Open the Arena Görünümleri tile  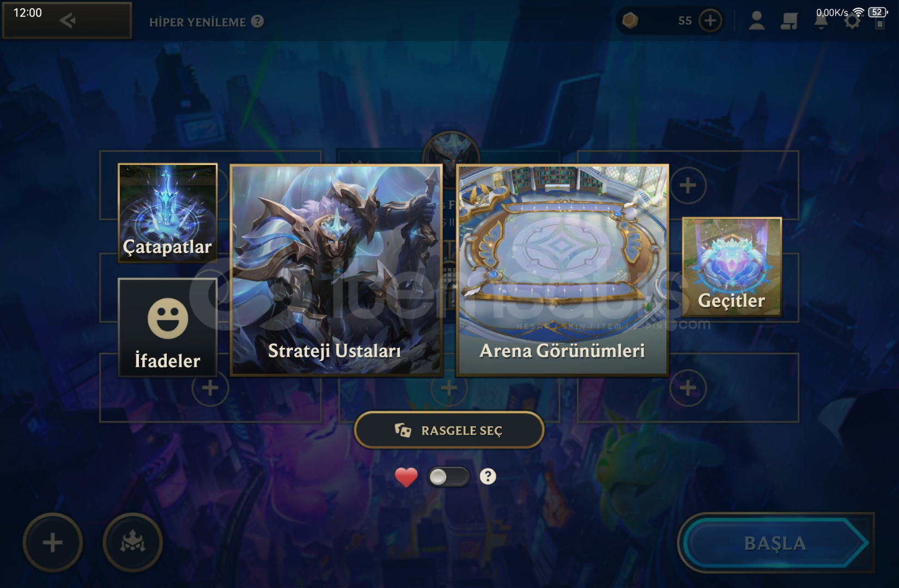562,270
